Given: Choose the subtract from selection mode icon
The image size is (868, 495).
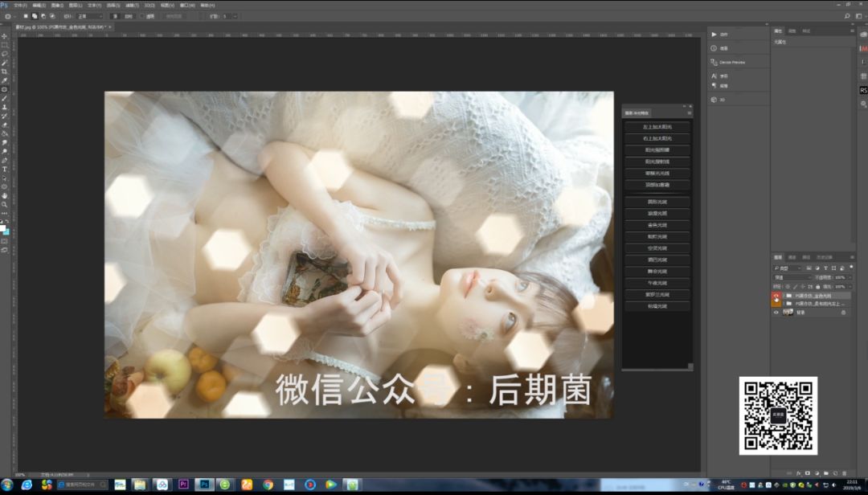Looking at the screenshot, I should 43,16.
